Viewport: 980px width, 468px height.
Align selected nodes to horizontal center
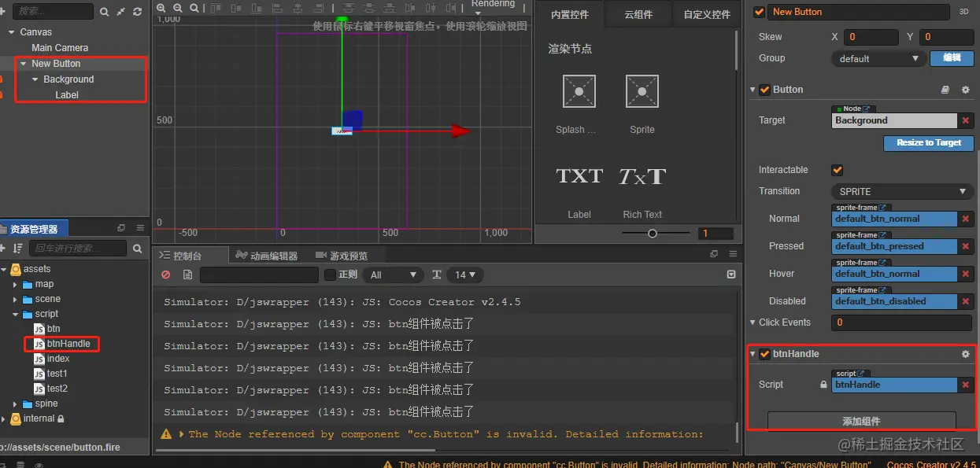(297, 8)
